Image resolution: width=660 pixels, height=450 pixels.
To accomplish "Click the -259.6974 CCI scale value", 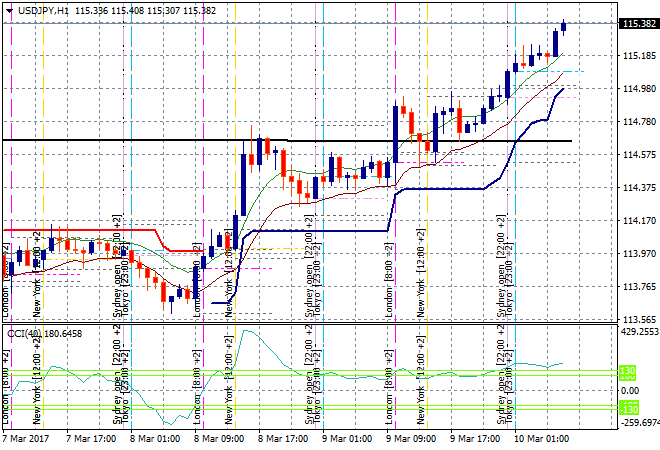I will pos(636,424).
